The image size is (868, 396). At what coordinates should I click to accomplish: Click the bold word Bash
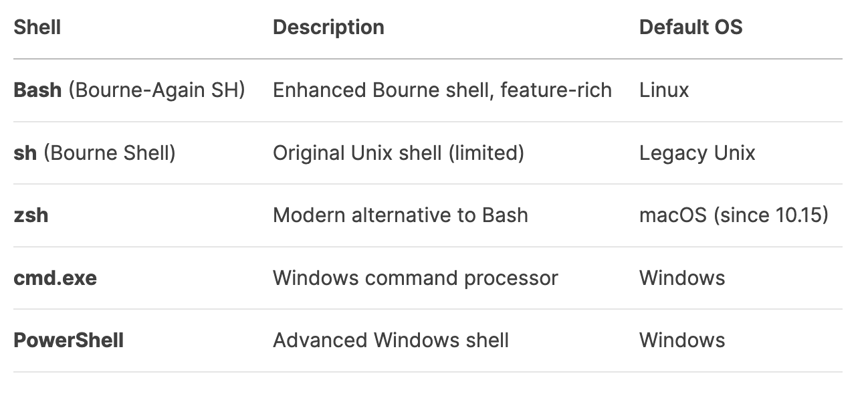(x=37, y=90)
